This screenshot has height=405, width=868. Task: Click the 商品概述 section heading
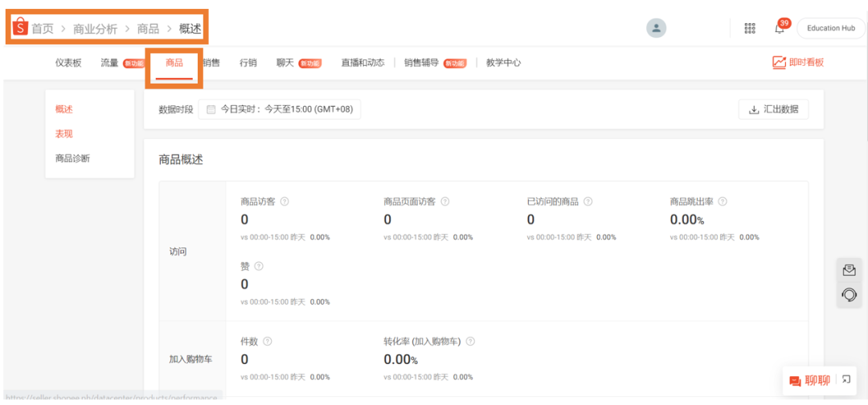(x=181, y=160)
